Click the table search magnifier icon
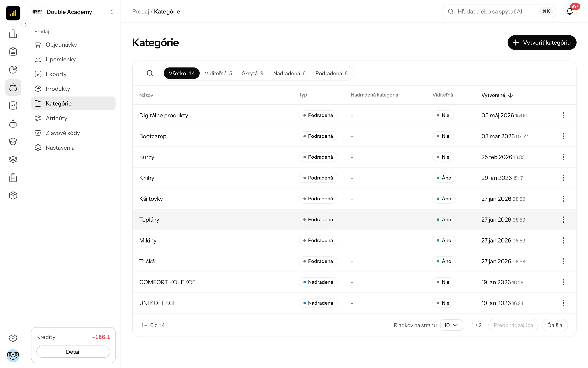This screenshot has width=588, height=368. point(150,73)
